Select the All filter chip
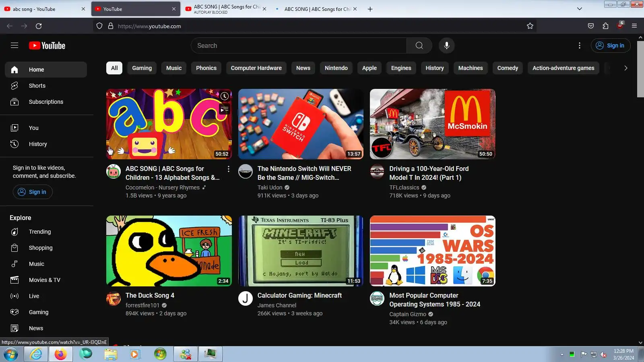This screenshot has width=644, height=362. pos(114,68)
